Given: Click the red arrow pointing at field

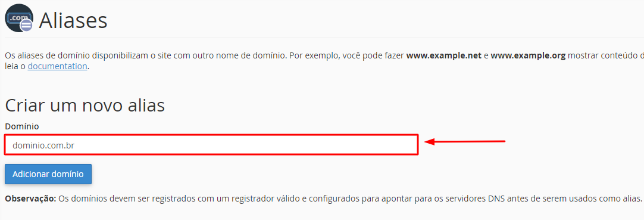Looking at the screenshot, I should point(464,142).
